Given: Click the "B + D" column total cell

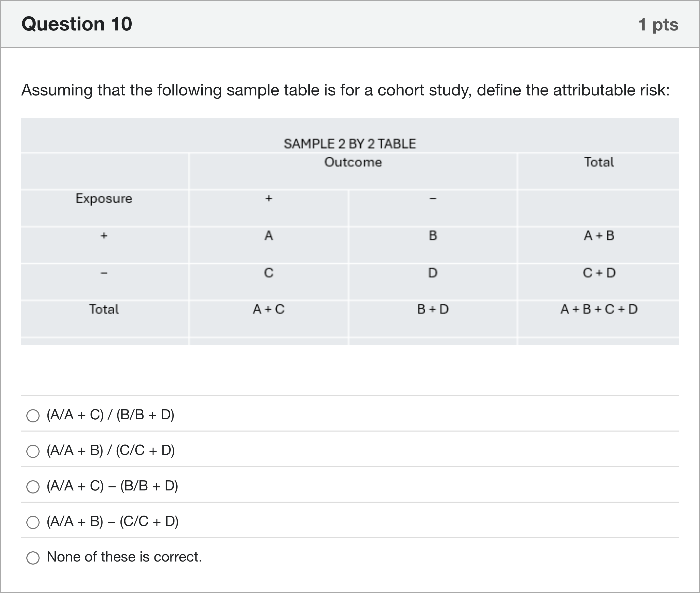Looking at the screenshot, I should (433, 309).
